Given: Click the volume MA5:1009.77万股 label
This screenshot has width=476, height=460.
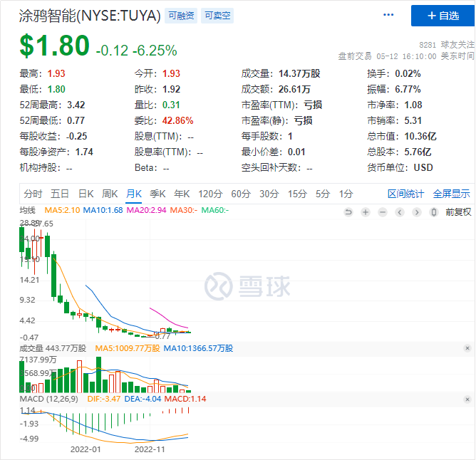Looking at the screenshot, I should tap(128, 348).
